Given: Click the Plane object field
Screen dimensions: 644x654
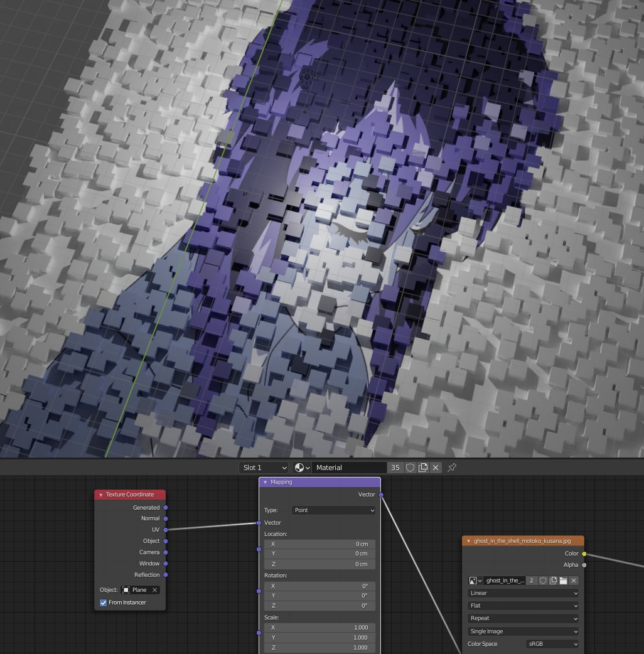Looking at the screenshot, I should coord(140,590).
